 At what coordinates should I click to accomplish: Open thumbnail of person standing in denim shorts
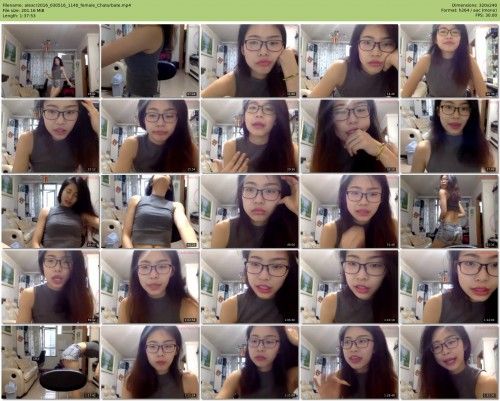[x=449, y=211]
